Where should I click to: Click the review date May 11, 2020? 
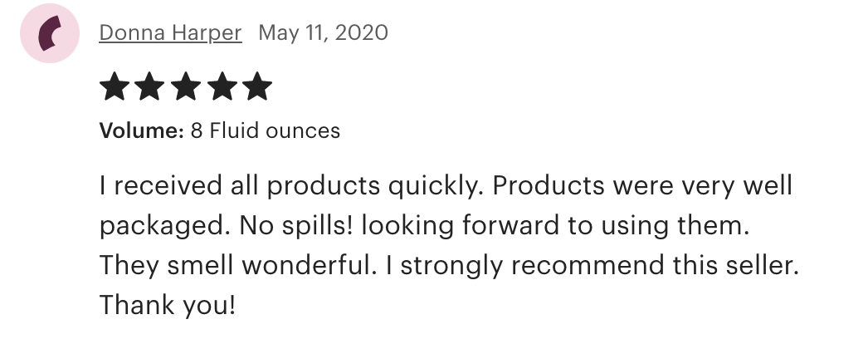(x=323, y=33)
